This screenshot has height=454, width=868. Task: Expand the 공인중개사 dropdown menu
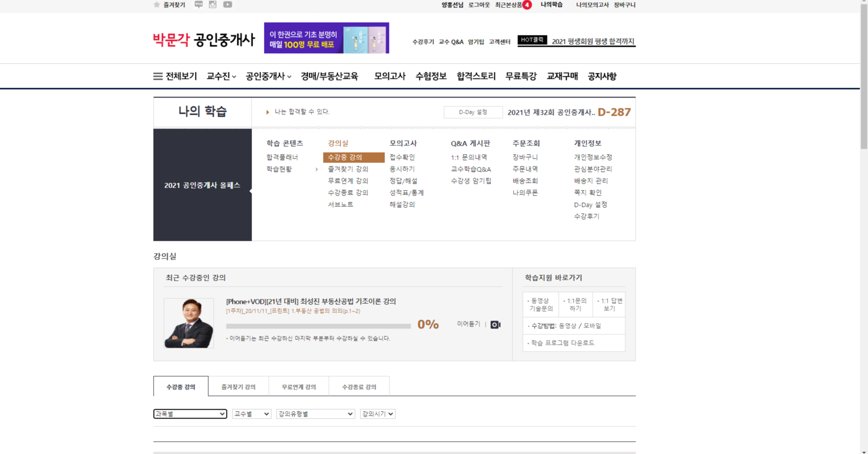point(268,76)
